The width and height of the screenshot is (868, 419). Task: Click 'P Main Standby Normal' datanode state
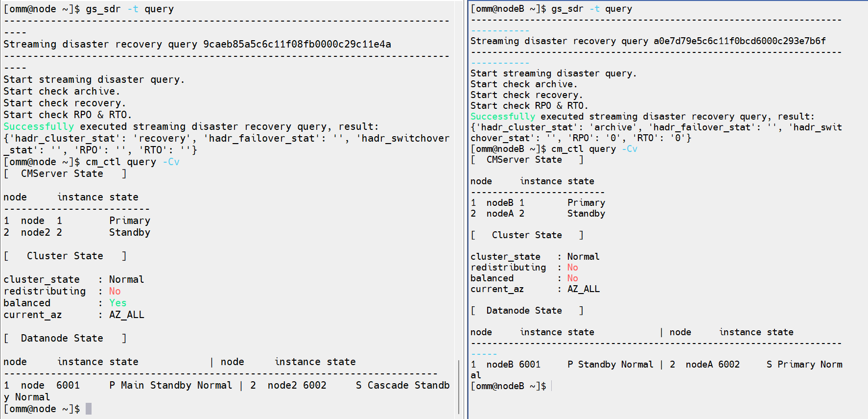coord(170,385)
